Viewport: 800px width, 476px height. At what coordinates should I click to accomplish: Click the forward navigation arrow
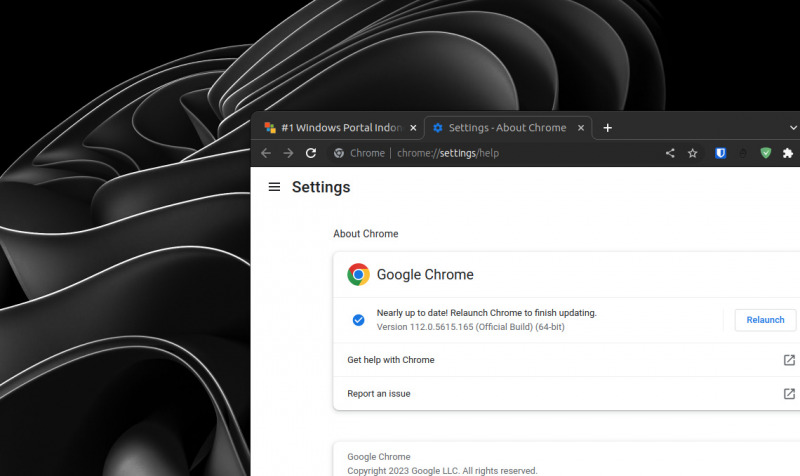(x=288, y=153)
